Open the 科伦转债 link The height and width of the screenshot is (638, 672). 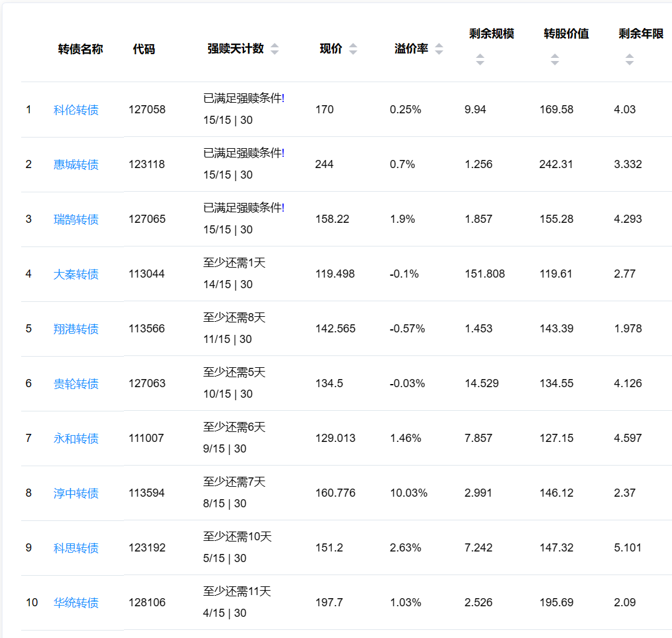(76, 110)
